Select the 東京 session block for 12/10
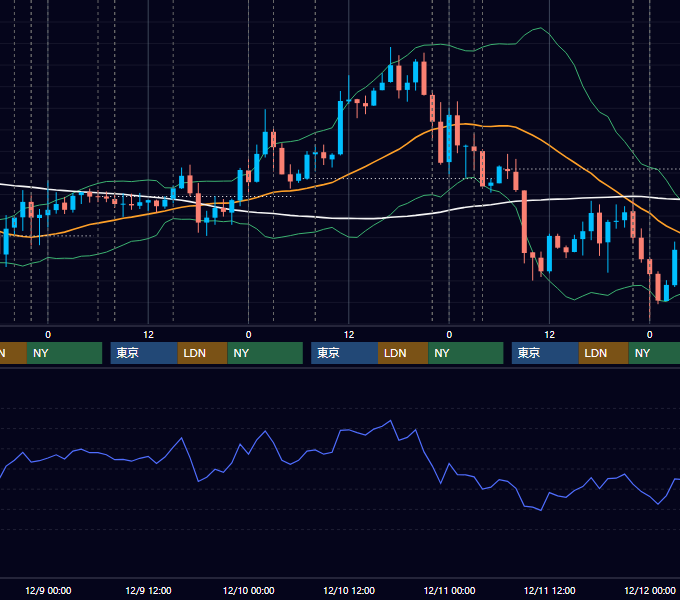The image size is (680, 600). coord(344,353)
